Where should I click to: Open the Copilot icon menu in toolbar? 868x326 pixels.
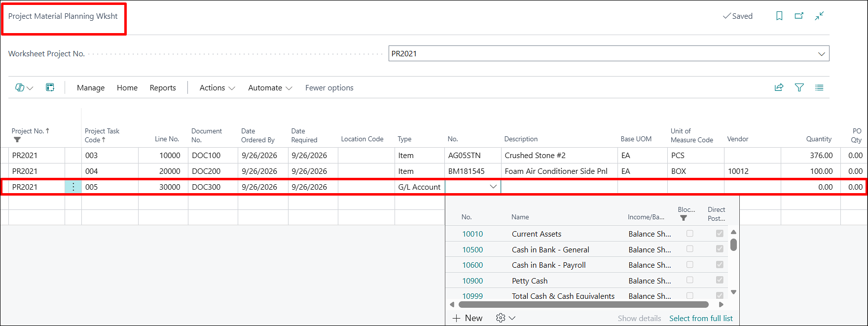[x=24, y=87]
